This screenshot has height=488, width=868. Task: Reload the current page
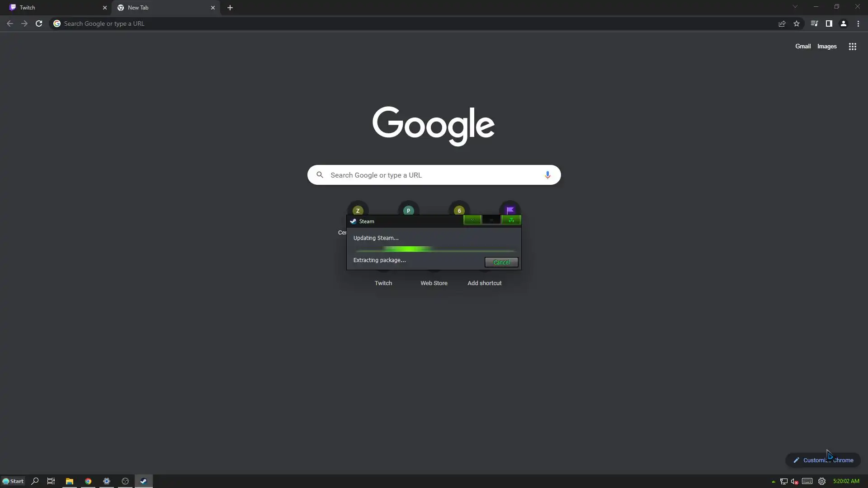pyautogui.click(x=39, y=23)
